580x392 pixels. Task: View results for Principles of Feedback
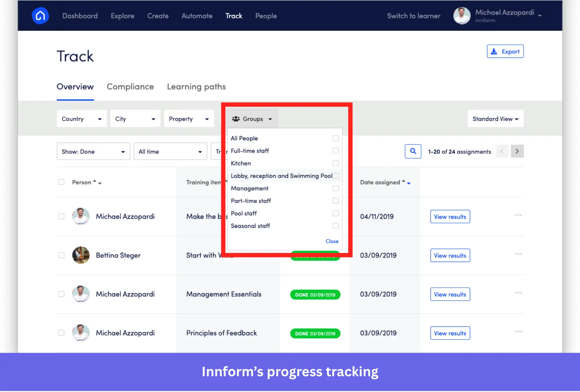450,333
